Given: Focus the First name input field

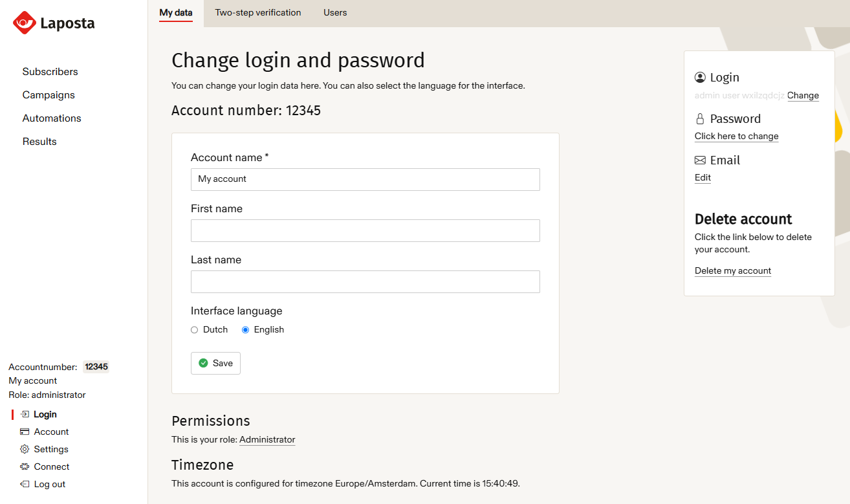Looking at the screenshot, I should [x=365, y=230].
